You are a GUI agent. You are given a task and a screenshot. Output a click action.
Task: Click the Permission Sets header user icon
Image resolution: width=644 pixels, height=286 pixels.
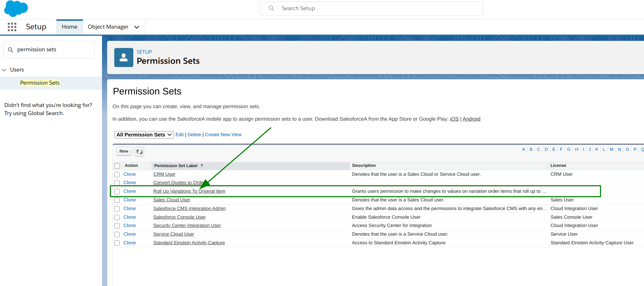[x=123, y=57]
